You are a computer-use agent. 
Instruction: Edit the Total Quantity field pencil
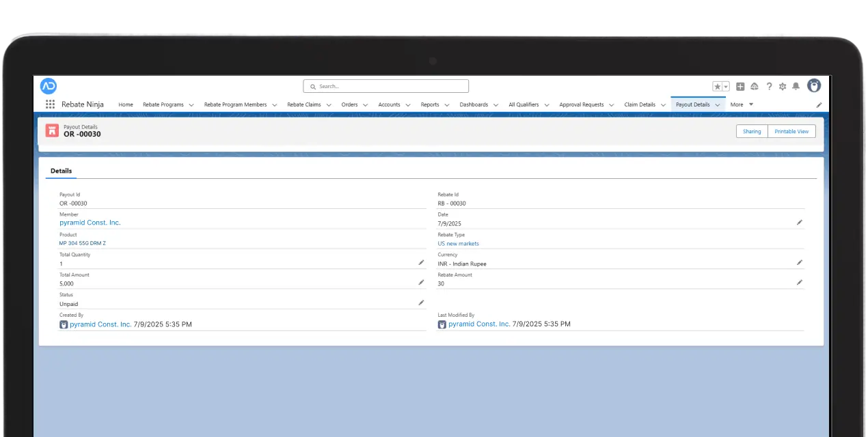pos(421,262)
